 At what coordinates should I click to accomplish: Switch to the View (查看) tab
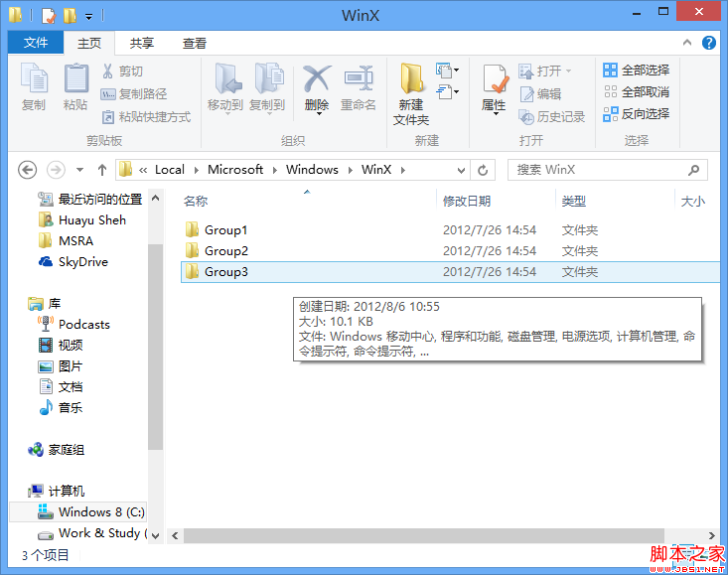tap(194, 43)
